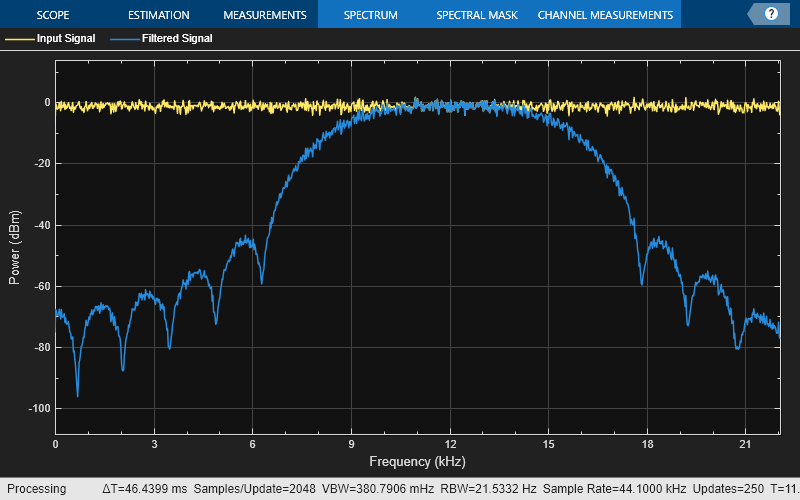Click the Power (dBm) axis label

[15, 247]
